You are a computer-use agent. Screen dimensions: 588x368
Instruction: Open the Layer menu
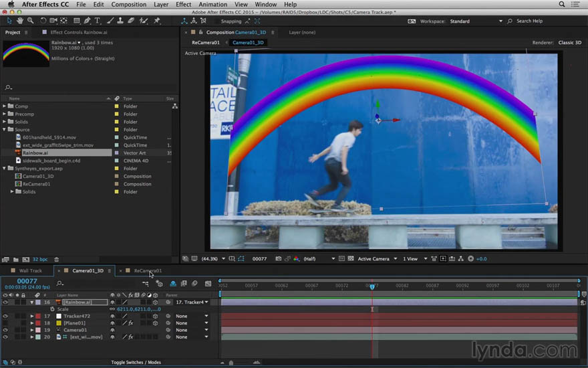pyautogui.click(x=161, y=5)
